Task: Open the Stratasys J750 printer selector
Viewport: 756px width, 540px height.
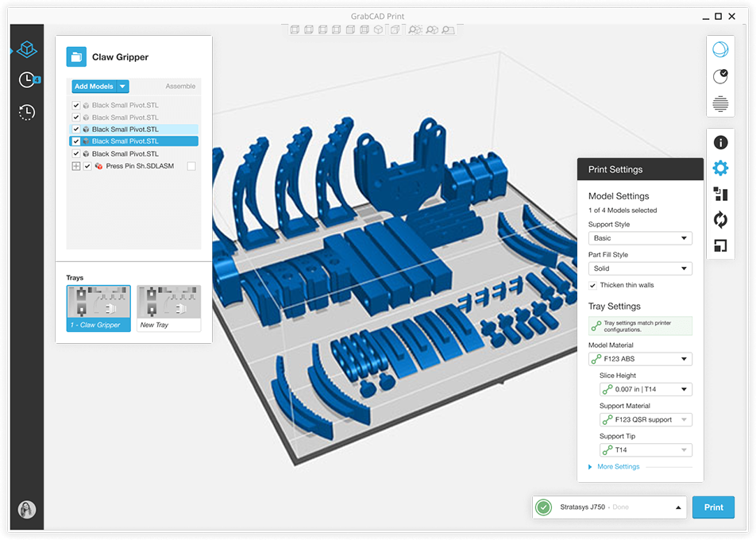Action: click(x=609, y=507)
